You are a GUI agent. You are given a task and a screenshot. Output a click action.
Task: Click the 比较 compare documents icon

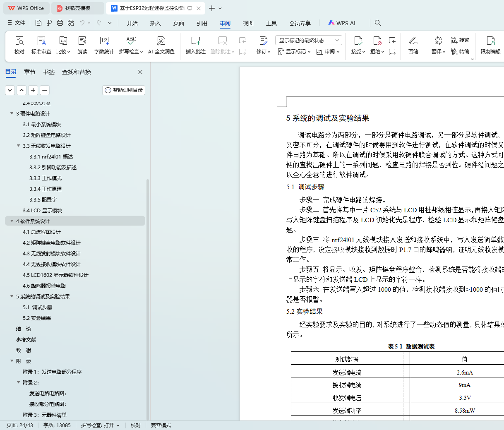point(63,41)
